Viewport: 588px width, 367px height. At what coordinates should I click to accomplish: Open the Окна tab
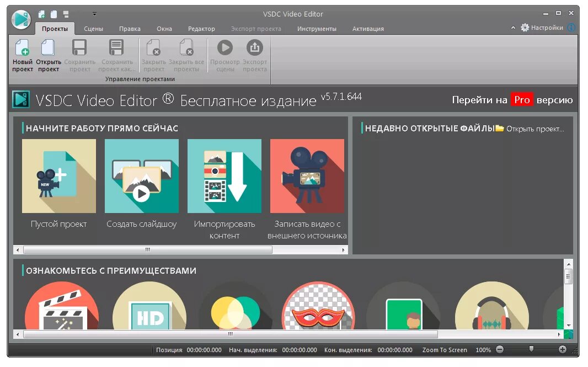(164, 29)
